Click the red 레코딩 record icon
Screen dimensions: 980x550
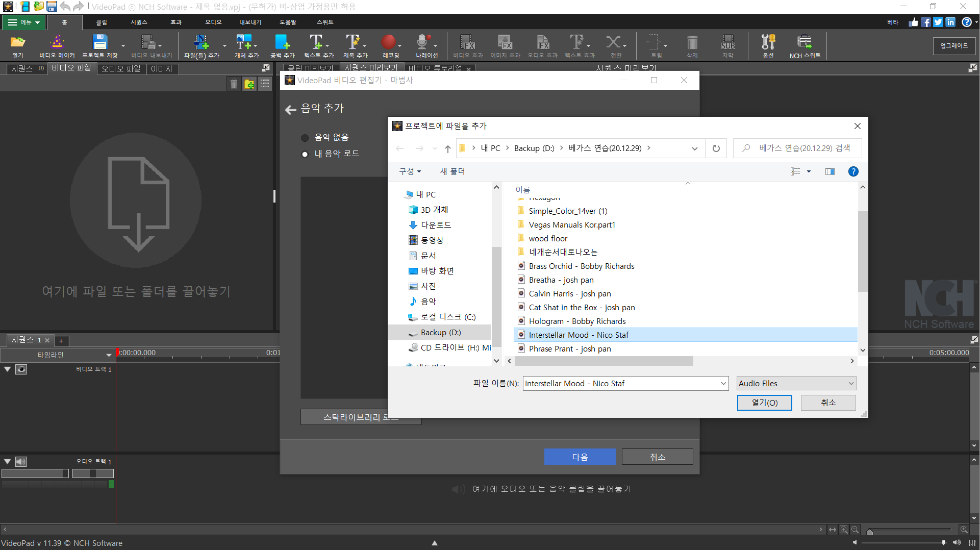pyautogui.click(x=389, y=42)
